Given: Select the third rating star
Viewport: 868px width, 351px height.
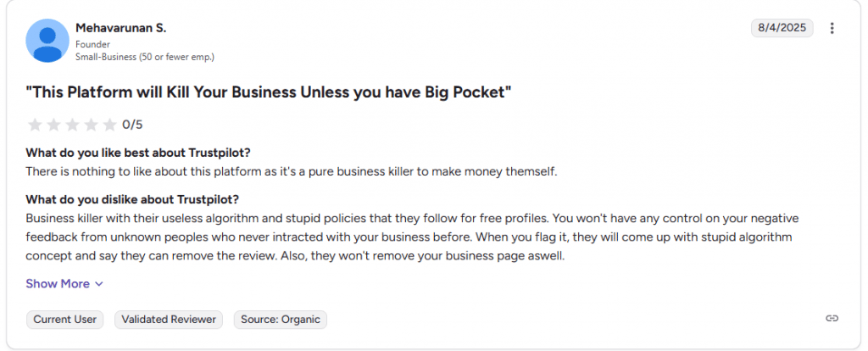Looking at the screenshot, I should (x=72, y=125).
